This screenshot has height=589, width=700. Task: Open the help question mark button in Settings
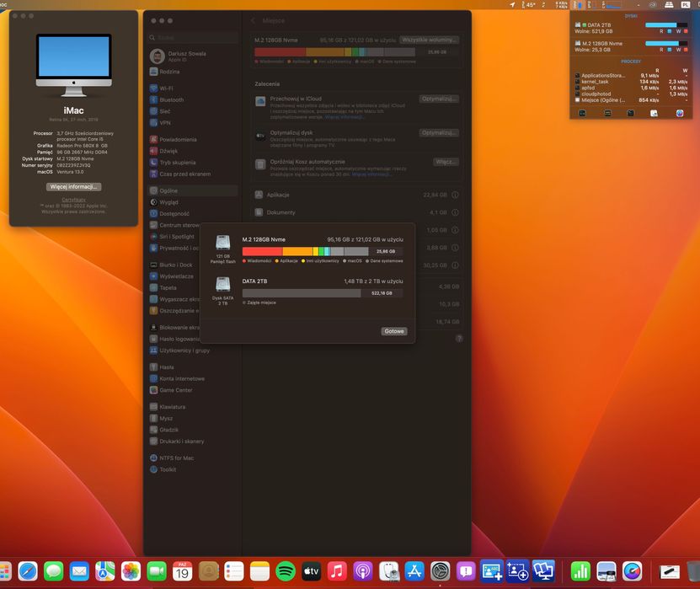459,339
